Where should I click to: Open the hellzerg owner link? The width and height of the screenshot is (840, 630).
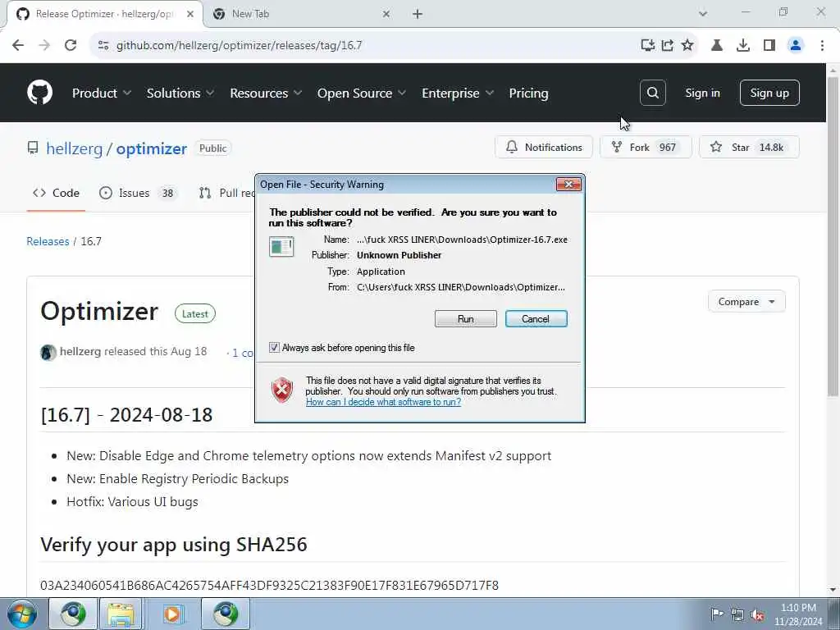[x=74, y=148]
